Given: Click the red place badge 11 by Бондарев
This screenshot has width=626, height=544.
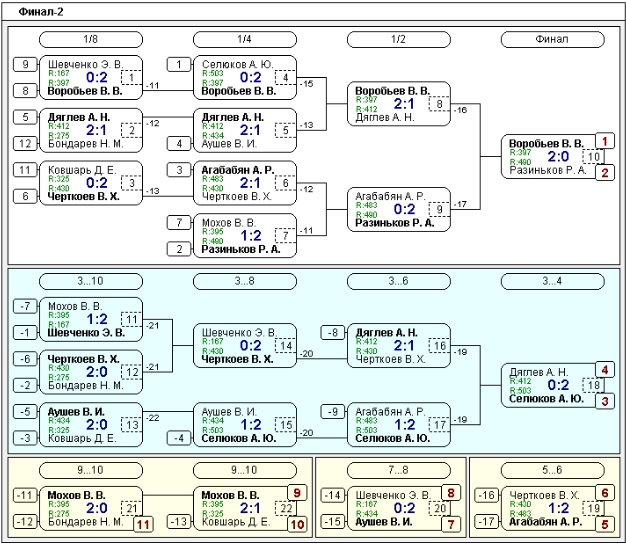Looking at the screenshot, I should pos(143,524).
